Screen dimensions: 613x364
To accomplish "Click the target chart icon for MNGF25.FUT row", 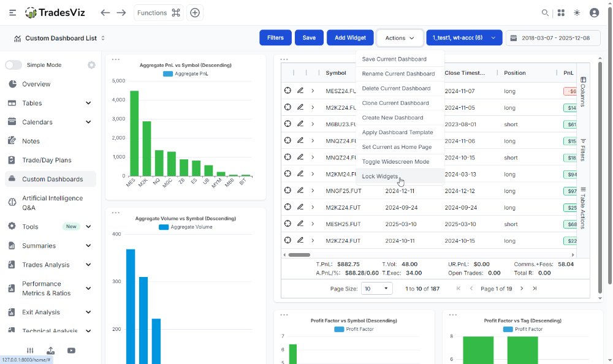I will pyautogui.click(x=287, y=191).
